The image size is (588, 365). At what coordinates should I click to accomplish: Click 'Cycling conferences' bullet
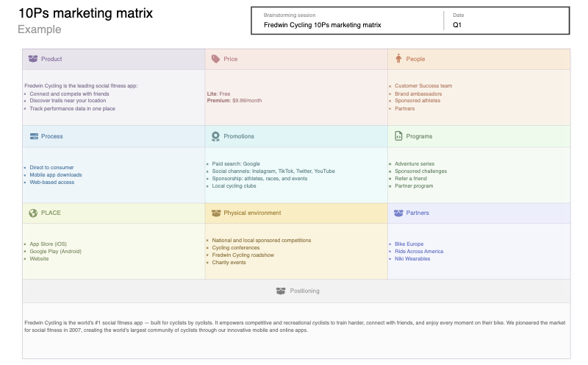tap(235, 248)
